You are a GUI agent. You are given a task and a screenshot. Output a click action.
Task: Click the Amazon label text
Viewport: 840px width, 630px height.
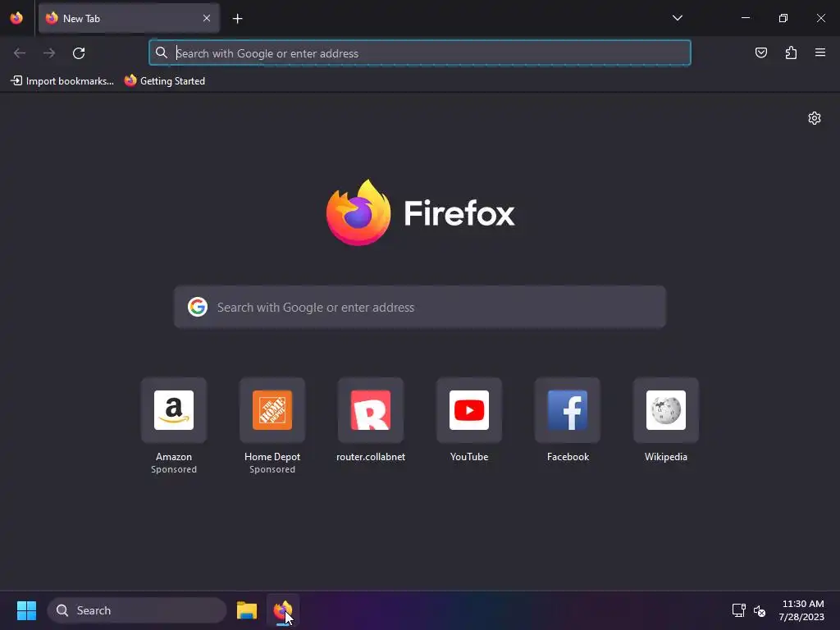click(174, 457)
